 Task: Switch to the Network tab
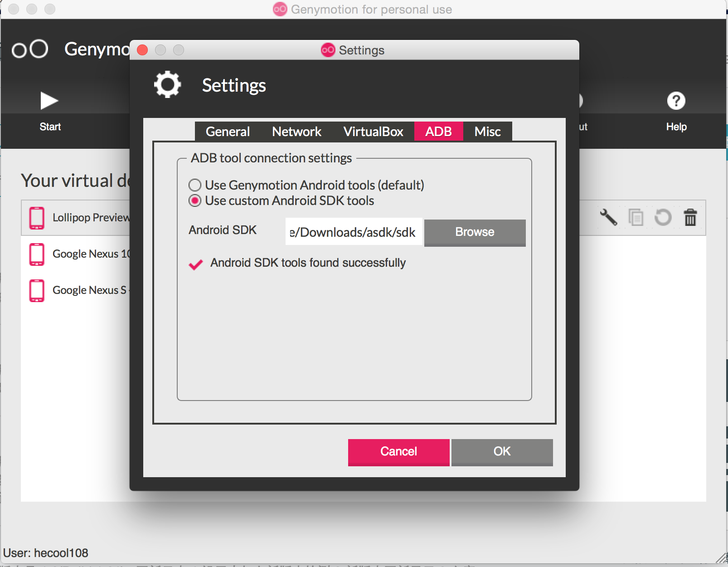pos(296,132)
